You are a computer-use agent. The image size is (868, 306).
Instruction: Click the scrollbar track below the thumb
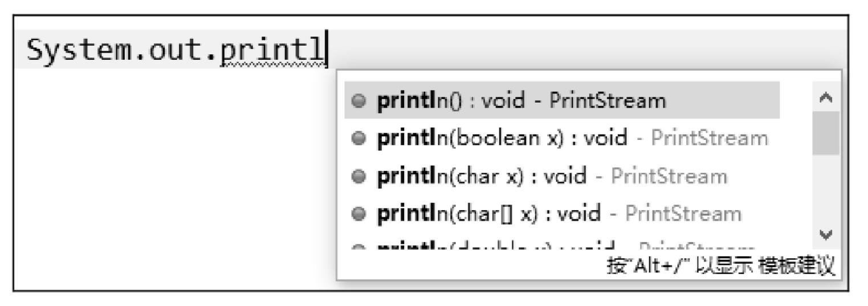pyautogui.click(x=825, y=189)
